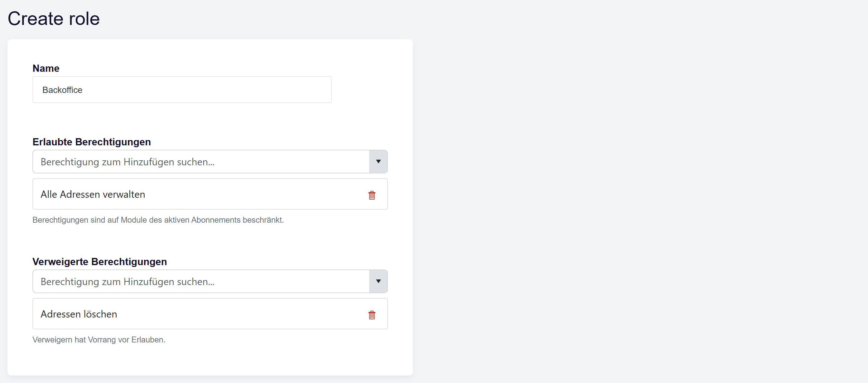Image resolution: width=868 pixels, height=383 pixels.
Task: Click the 'Verweigerte Berechtigungen' label
Action: 100,262
